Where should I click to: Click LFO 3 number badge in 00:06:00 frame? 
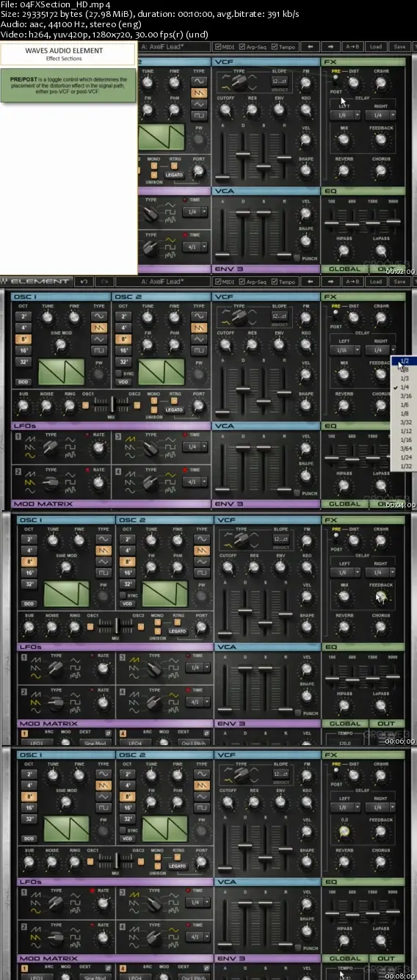click(122, 657)
